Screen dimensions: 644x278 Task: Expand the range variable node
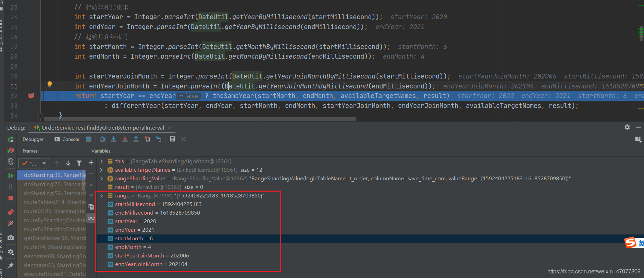click(x=101, y=195)
